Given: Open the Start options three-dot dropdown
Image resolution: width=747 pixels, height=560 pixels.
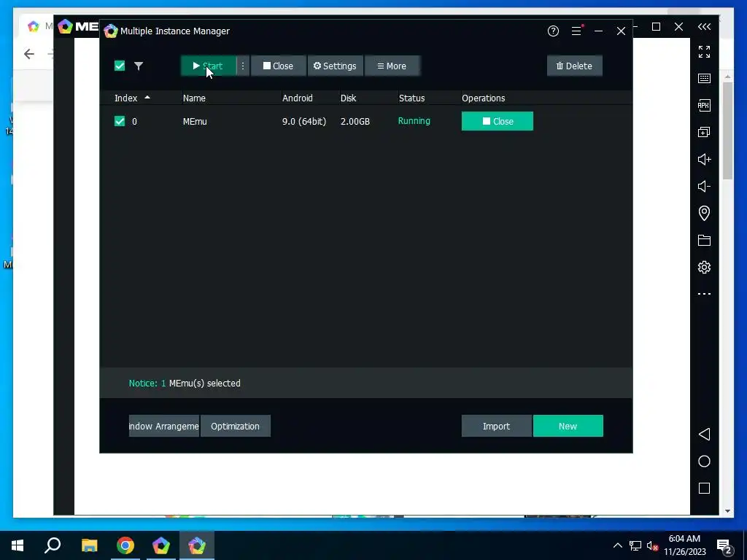Looking at the screenshot, I should pos(243,66).
